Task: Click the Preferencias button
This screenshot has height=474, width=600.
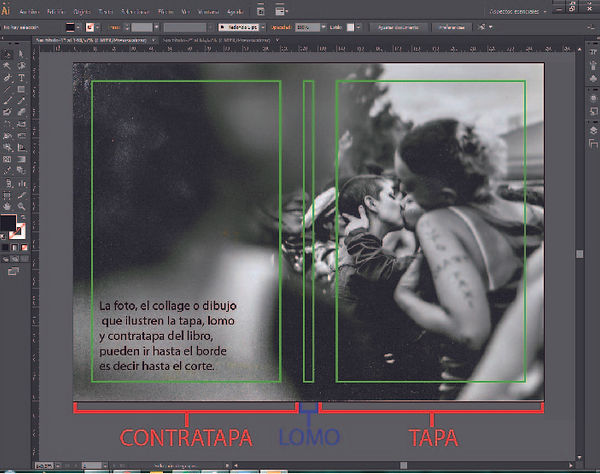Action: click(x=452, y=28)
